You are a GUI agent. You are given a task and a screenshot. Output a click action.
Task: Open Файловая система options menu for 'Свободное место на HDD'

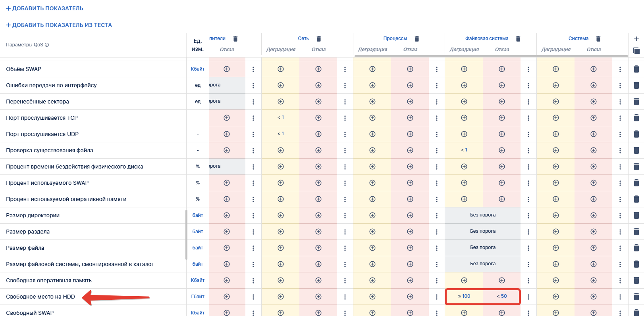(x=528, y=297)
